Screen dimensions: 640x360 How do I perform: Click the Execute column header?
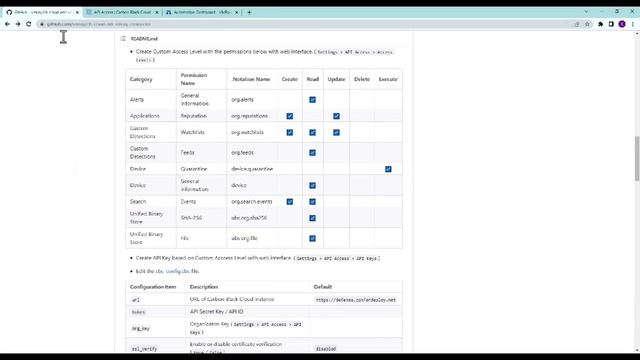[388, 79]
